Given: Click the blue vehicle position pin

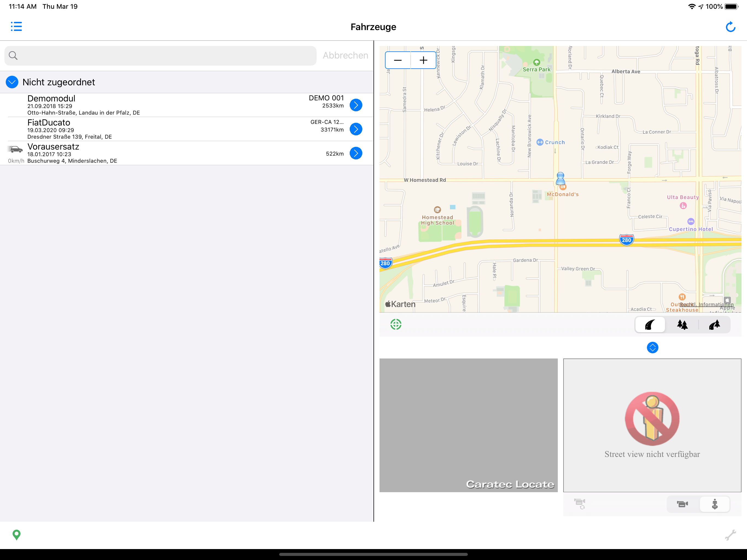Looking at the screenshot, I should [561, 178].
